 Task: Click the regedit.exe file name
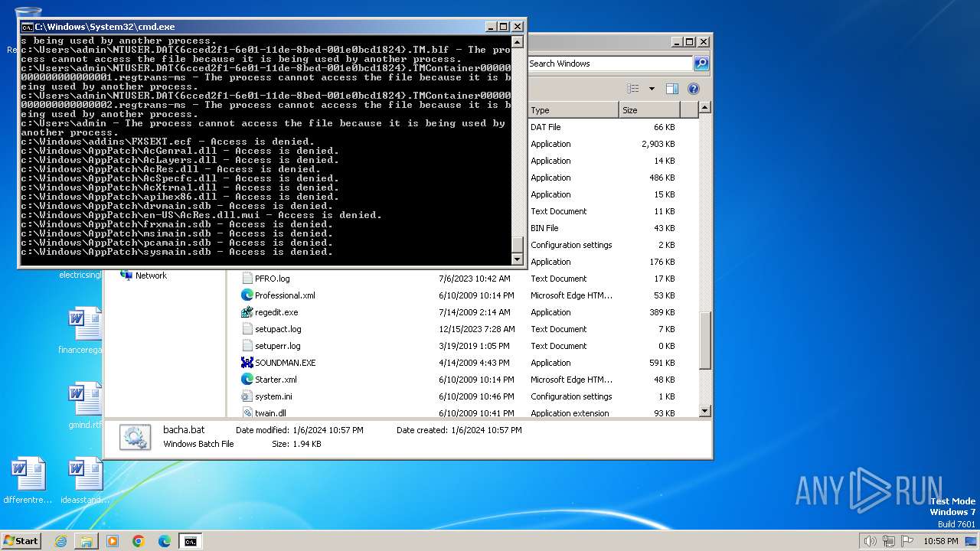[276, 312]
